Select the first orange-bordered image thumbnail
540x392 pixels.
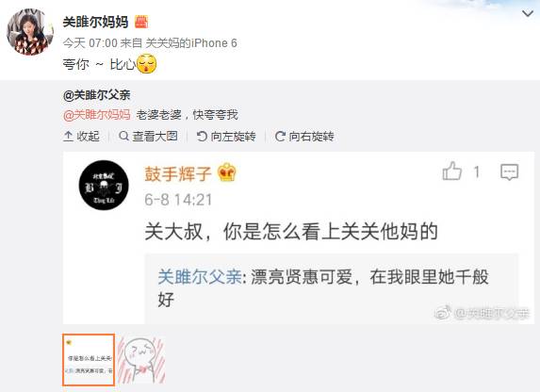(x=89, y=360)
